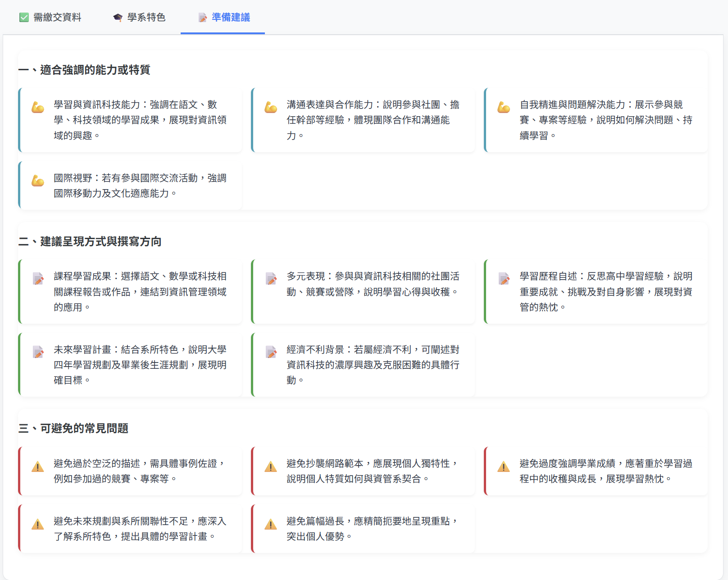This screenshot has height=580, width=728.
Task: Open the 學系特色 tab
Action: tap(140, 17)
